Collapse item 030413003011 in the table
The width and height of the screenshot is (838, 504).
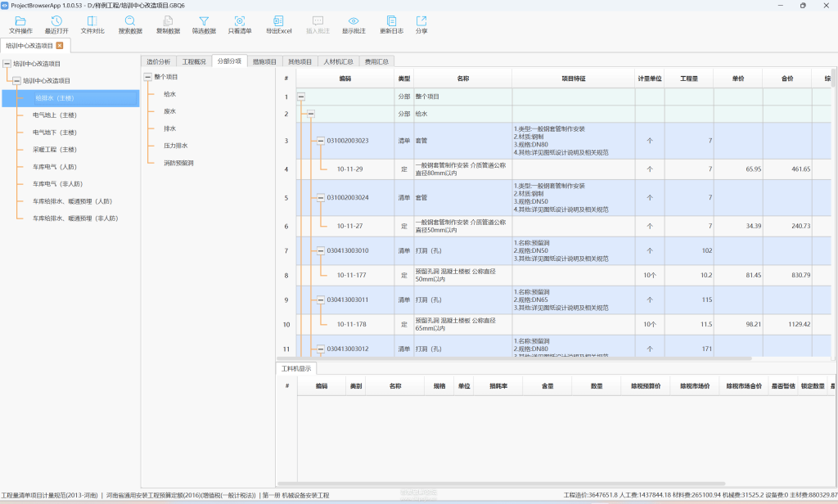pyautogui.click(x=320, y=299)
